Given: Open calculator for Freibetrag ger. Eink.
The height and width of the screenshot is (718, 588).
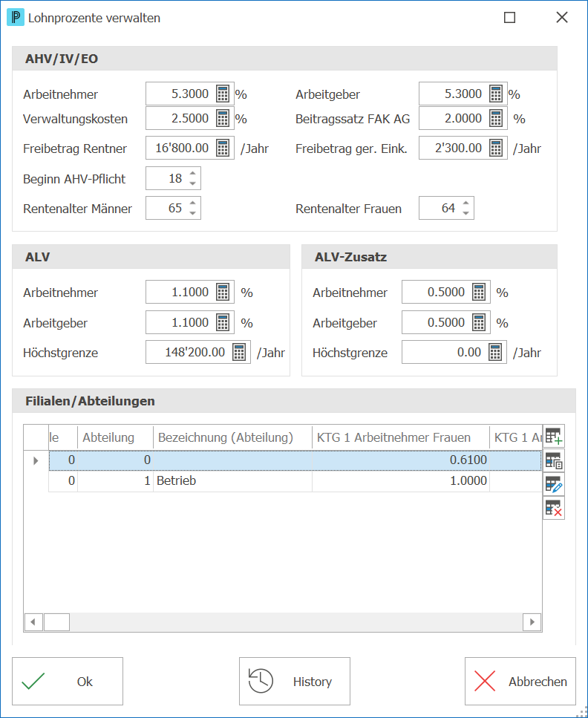Looking at the screenshot, I should click(x=496, y=148).
